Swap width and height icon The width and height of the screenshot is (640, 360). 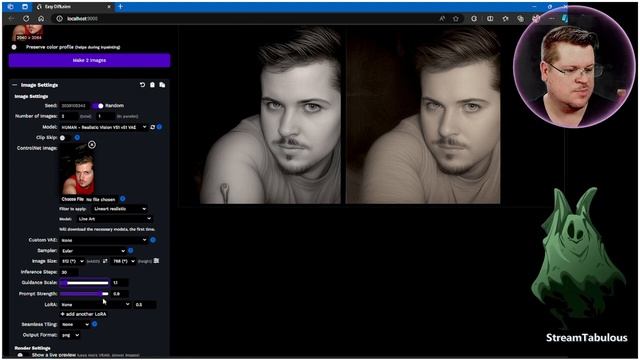105,261
